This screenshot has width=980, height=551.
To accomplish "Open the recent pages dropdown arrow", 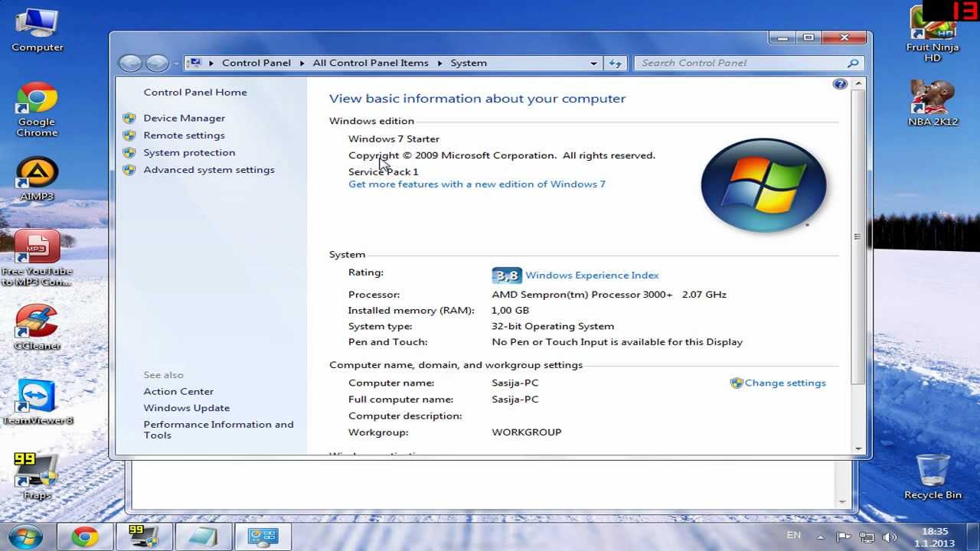I will (x=176, y=64).
